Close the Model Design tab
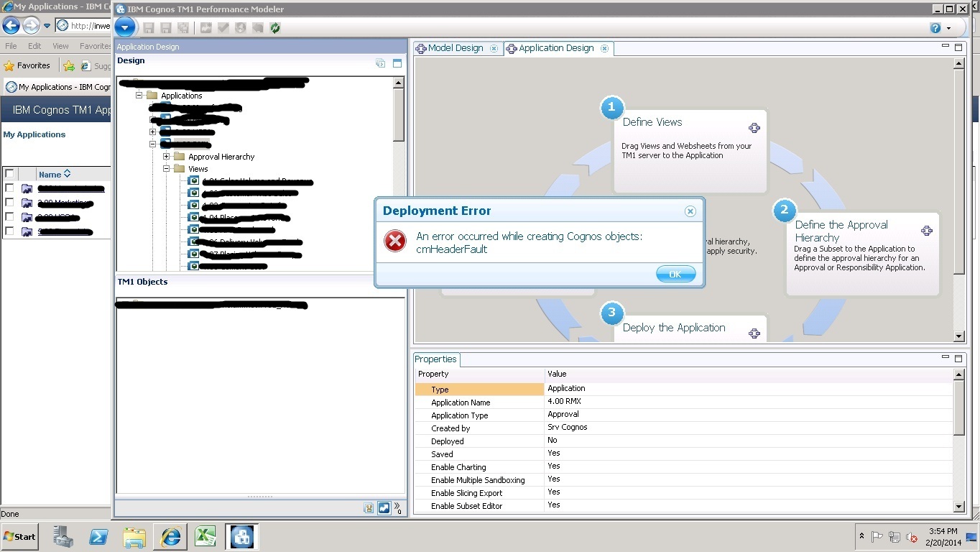 click(494, 48)
